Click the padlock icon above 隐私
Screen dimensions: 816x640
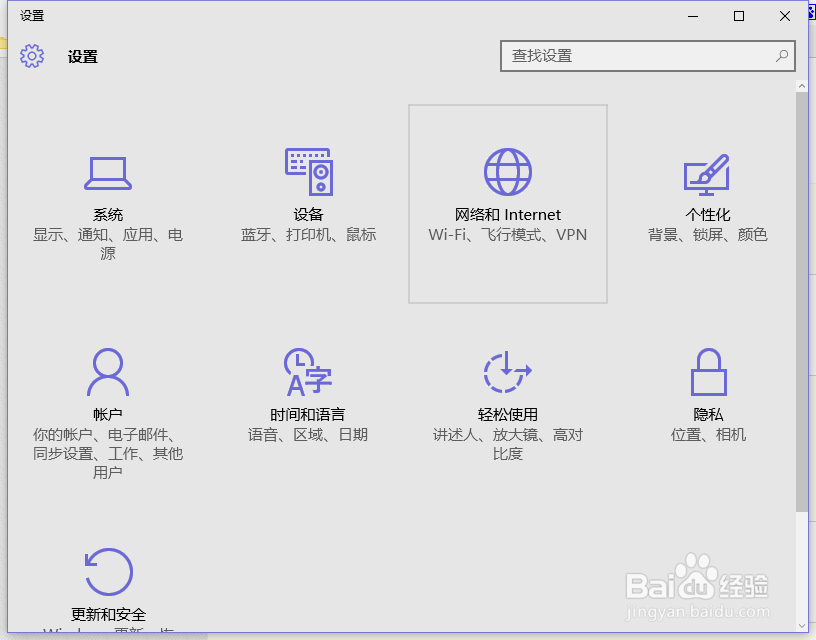[708, 372]
